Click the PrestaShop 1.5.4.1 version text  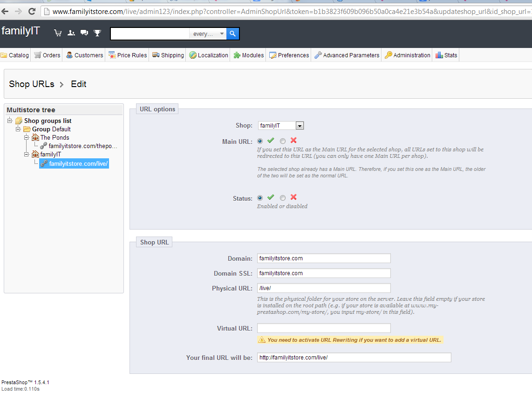26,382
